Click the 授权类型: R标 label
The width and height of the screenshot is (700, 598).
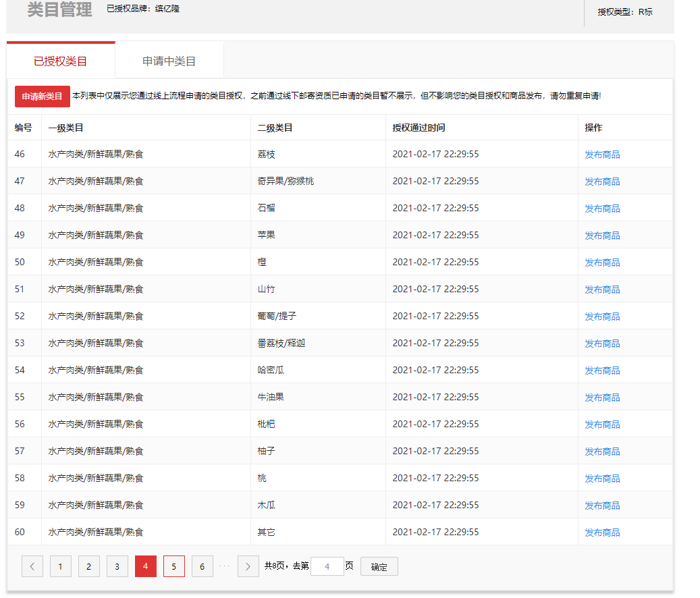(625, 12)
